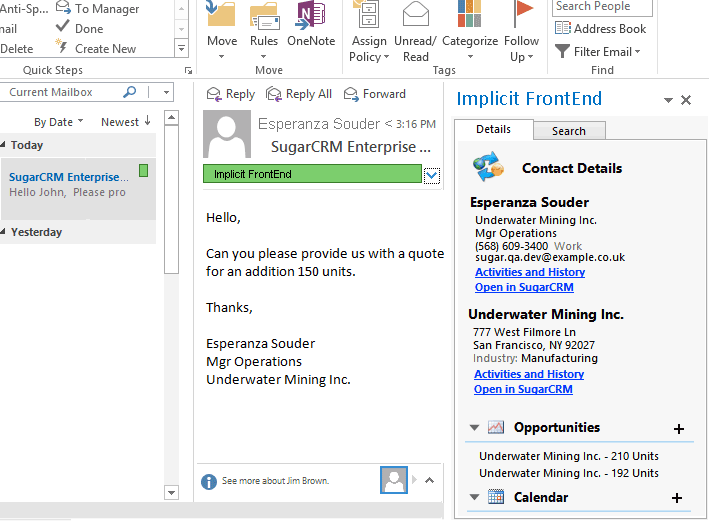Open Implicit FrontEnd pane options arrow
The width and height of the screenshot is (709, 521).
pos(668,100)
